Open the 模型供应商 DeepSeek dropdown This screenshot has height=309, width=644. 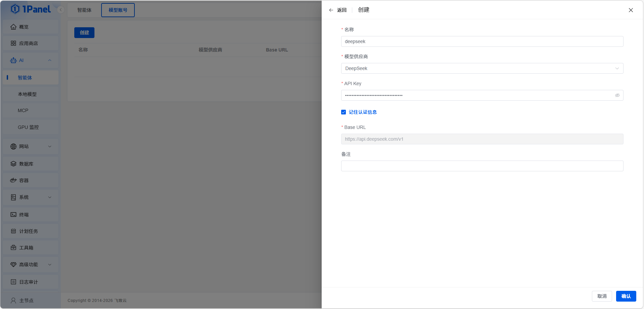482,68
